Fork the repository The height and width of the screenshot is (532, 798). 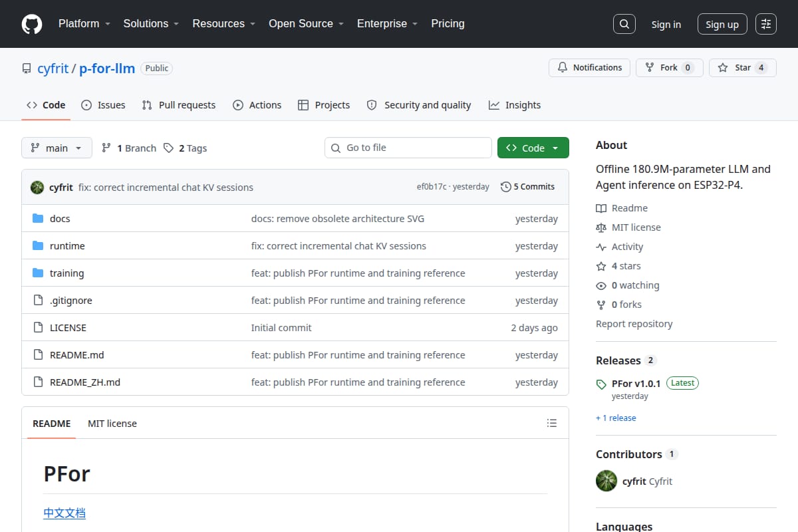click(x=669, y=68)
